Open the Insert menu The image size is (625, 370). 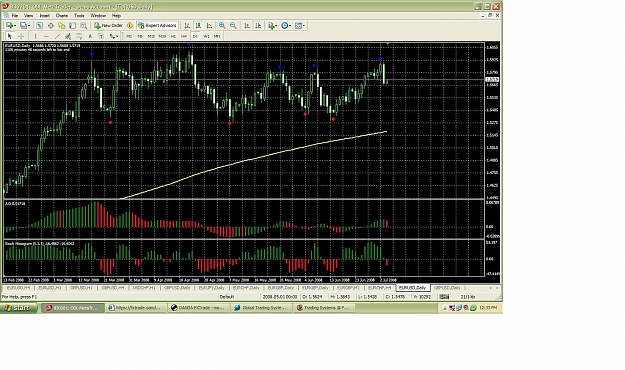pos(45,16)
